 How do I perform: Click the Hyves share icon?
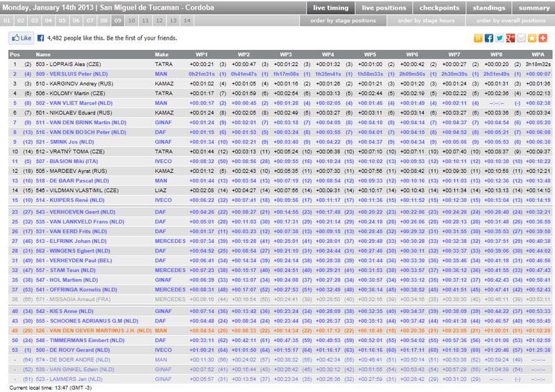tap(478, 38)
